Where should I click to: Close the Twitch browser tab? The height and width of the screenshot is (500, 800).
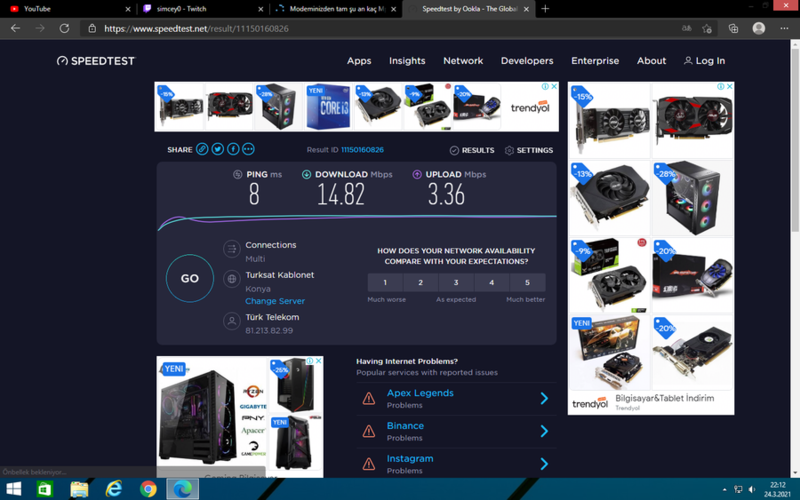click(261, 9)
